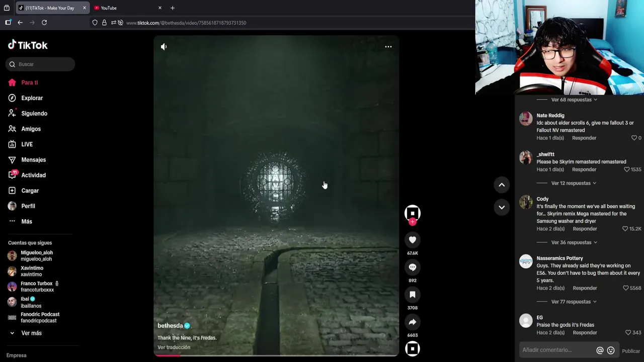
Task: Reload the page in the browser
Action: coord(44,23)
